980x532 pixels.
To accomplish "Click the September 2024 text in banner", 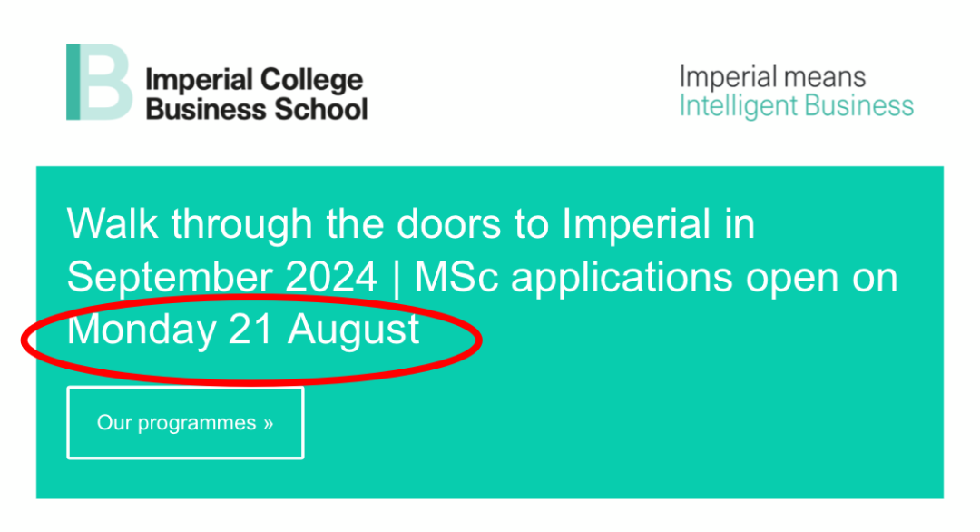I will (x=222, y=277).
